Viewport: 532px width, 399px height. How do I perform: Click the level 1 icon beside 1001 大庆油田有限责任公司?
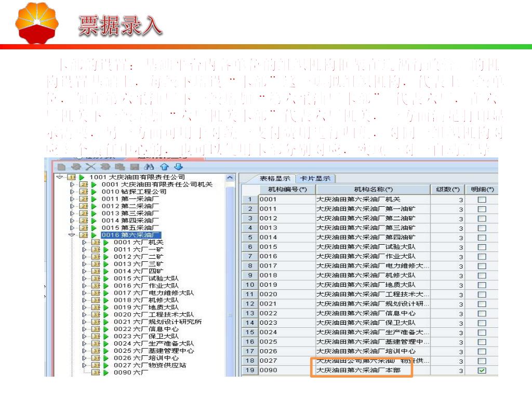click(71, 177)
